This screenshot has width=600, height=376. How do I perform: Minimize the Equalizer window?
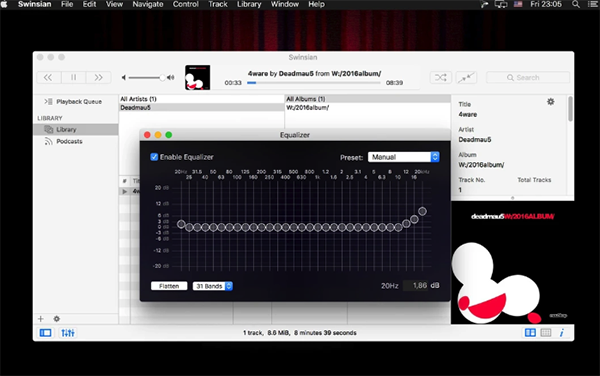(158, 135)
